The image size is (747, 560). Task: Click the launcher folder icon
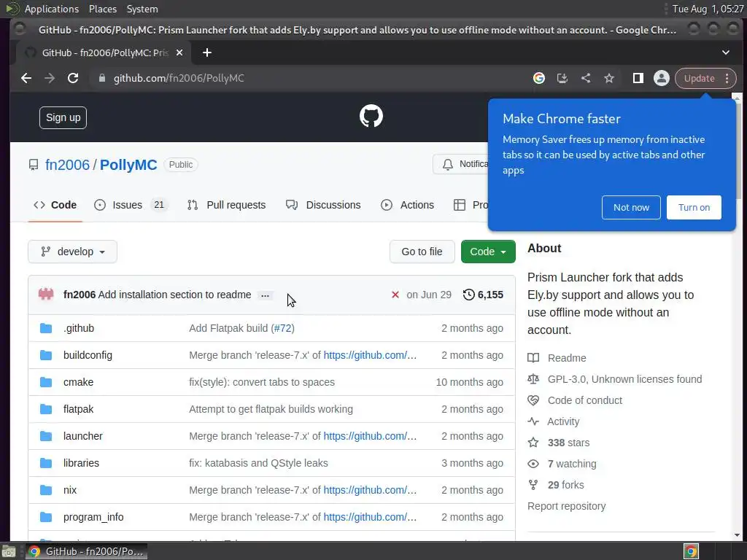point(46,436)
